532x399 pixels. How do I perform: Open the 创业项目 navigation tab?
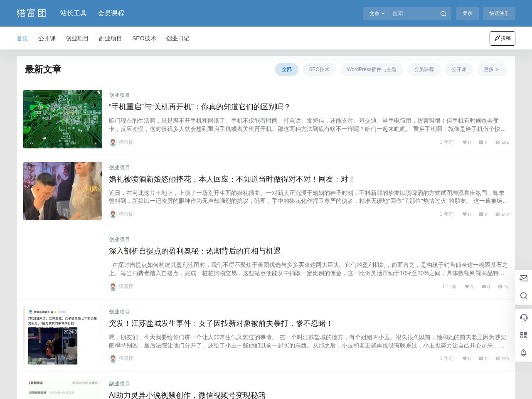tap(77, 38)
